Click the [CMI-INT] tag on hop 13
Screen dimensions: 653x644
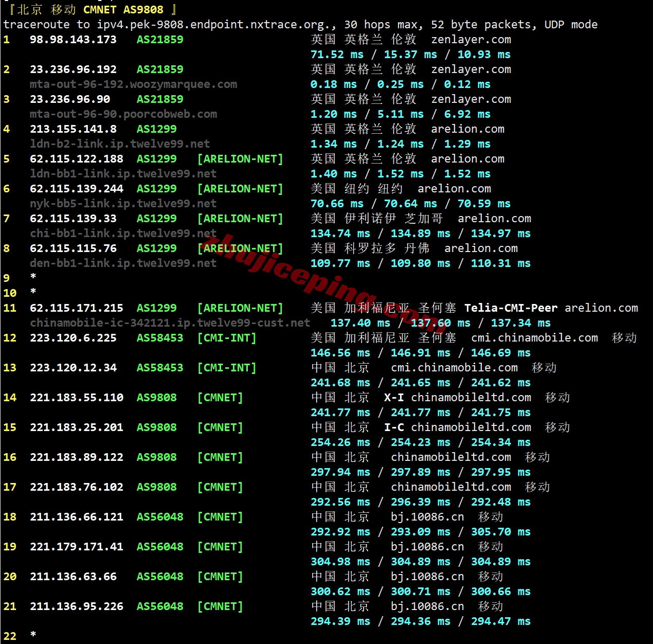[x=227, y=368]
